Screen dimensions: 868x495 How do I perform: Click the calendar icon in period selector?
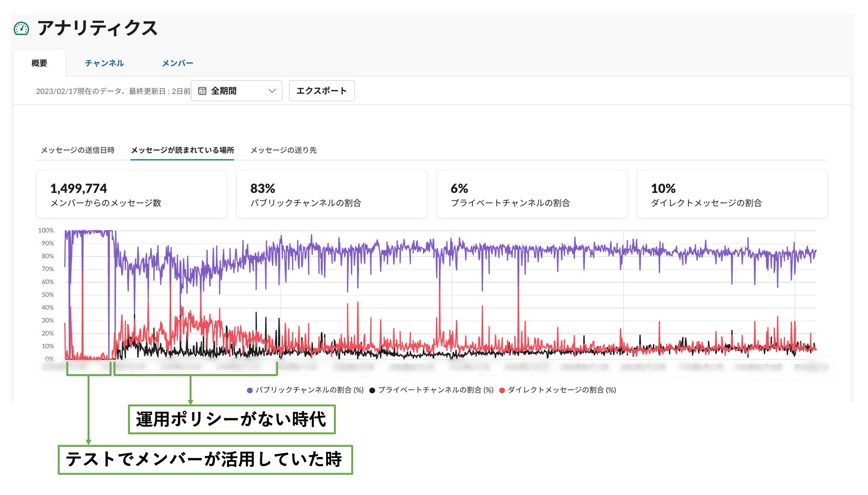click(x=203, y=91)
